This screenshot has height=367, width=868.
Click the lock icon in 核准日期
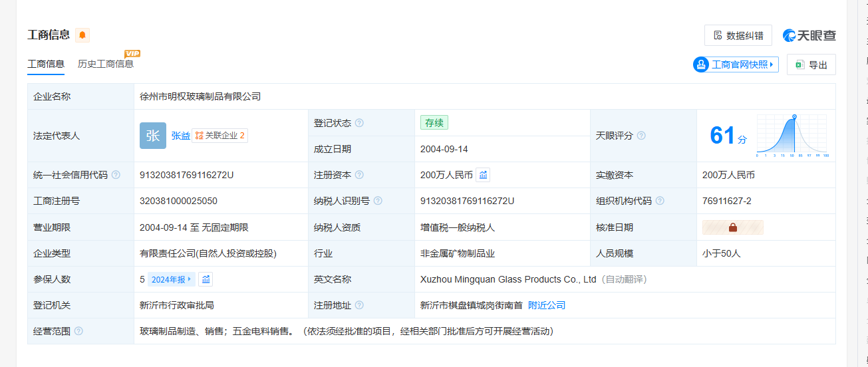click(x=732, y=227)
